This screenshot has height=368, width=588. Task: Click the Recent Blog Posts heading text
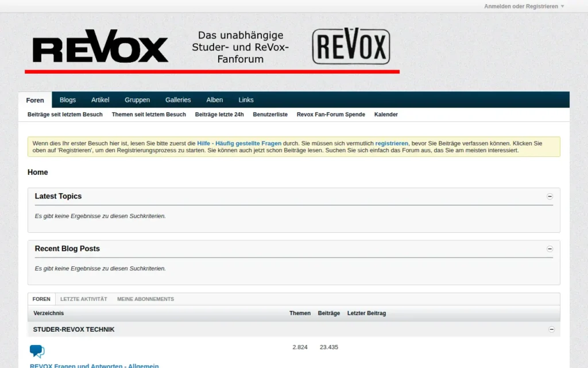click(67, 249)
